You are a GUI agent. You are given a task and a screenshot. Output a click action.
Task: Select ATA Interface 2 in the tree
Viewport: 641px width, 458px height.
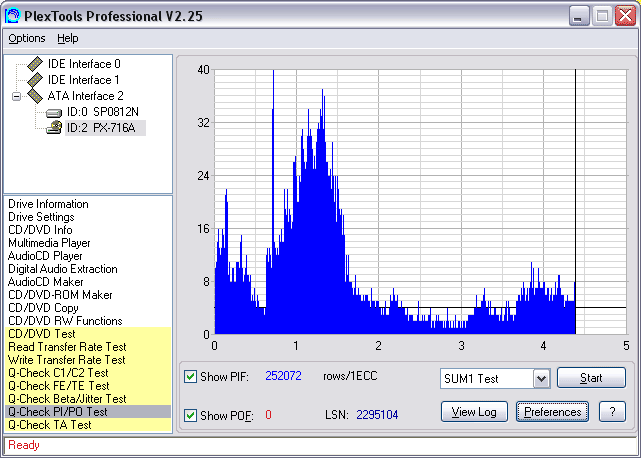click(85, 96)
